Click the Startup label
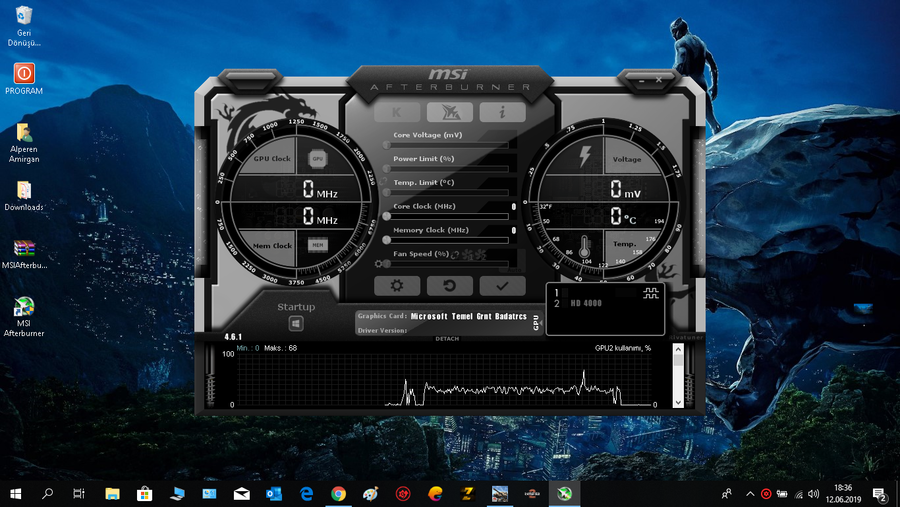The width and height of the screenshot is (900, 507). pyautogui.click(x=296, y=307)
